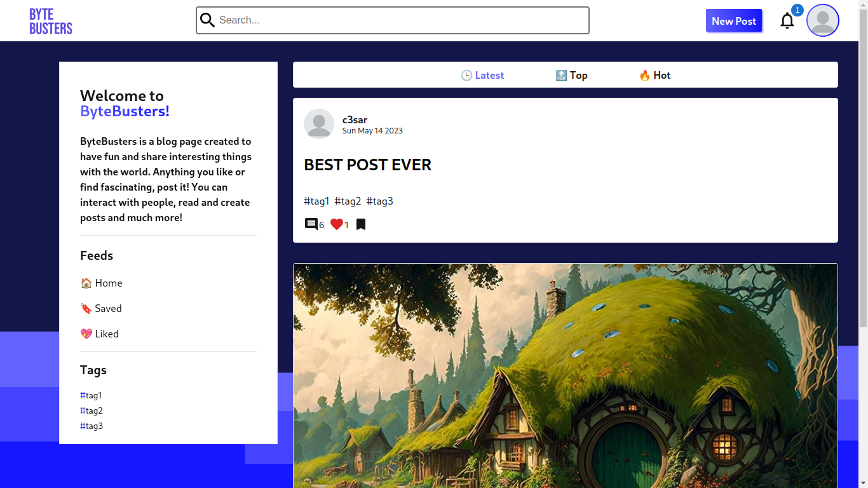The width and height of the screenshot is (868, 488).
Task: Click the post date Sun May 14 2023
Action: pos(372,131)
